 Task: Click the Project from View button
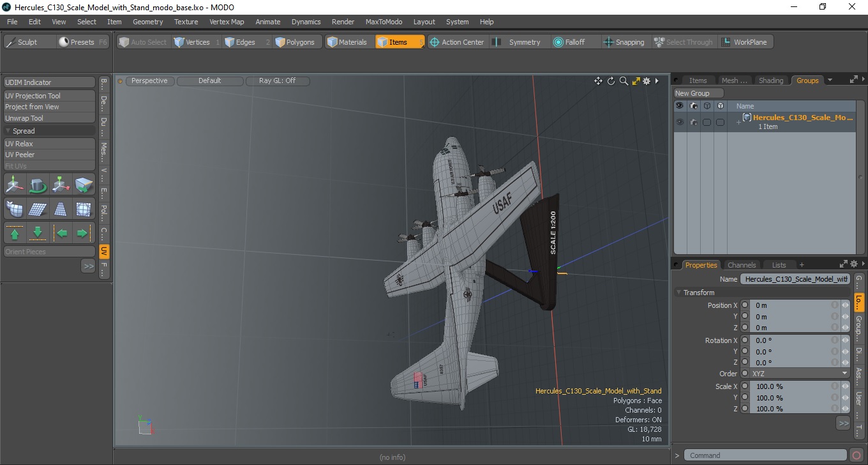(x=50, y=107)
